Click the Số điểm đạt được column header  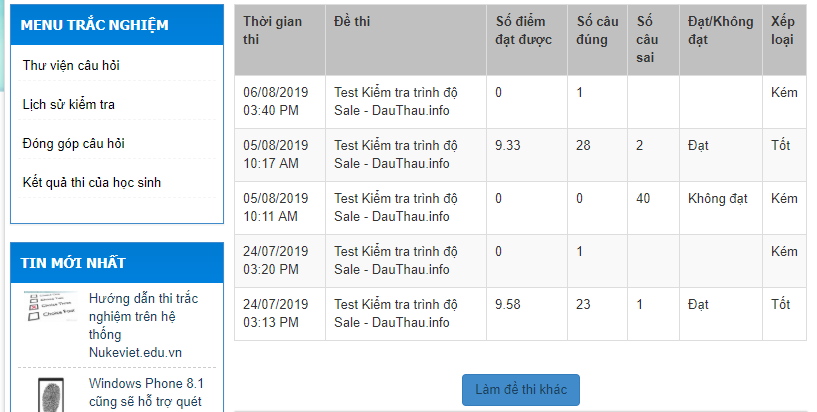tap(523, 31)
